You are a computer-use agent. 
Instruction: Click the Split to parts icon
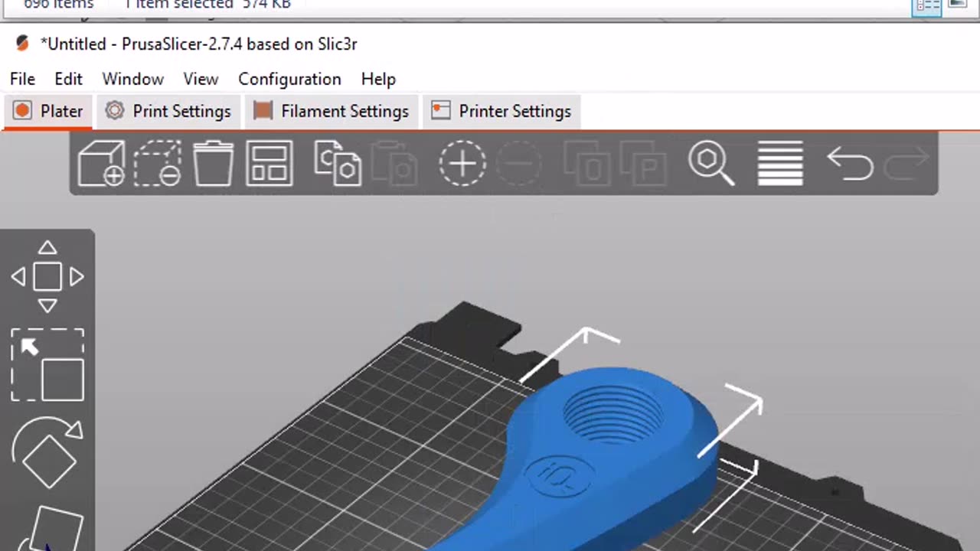[x=643, y=163]
